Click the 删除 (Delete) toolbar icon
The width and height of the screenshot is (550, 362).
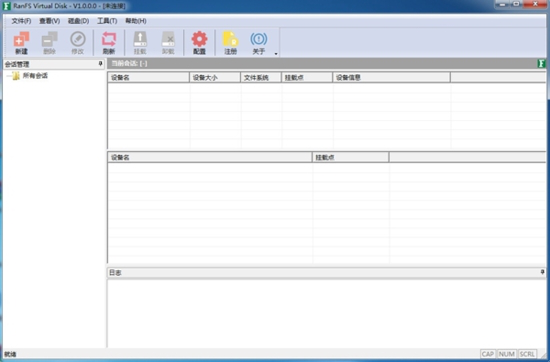click(49, 42)
